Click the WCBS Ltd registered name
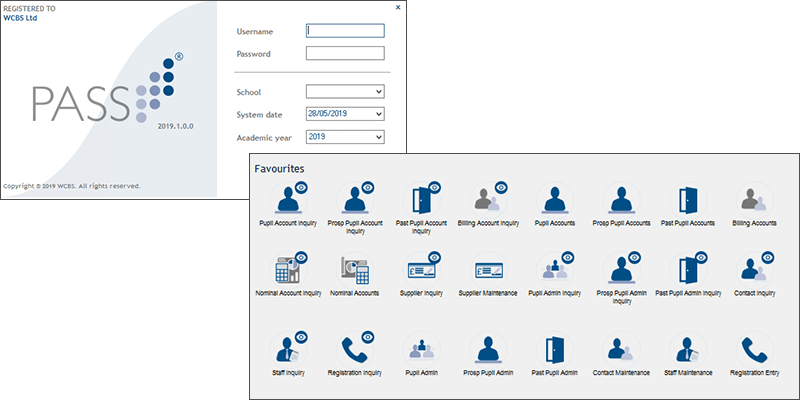The width and height of the screenshot is (800, 400). 20,18
